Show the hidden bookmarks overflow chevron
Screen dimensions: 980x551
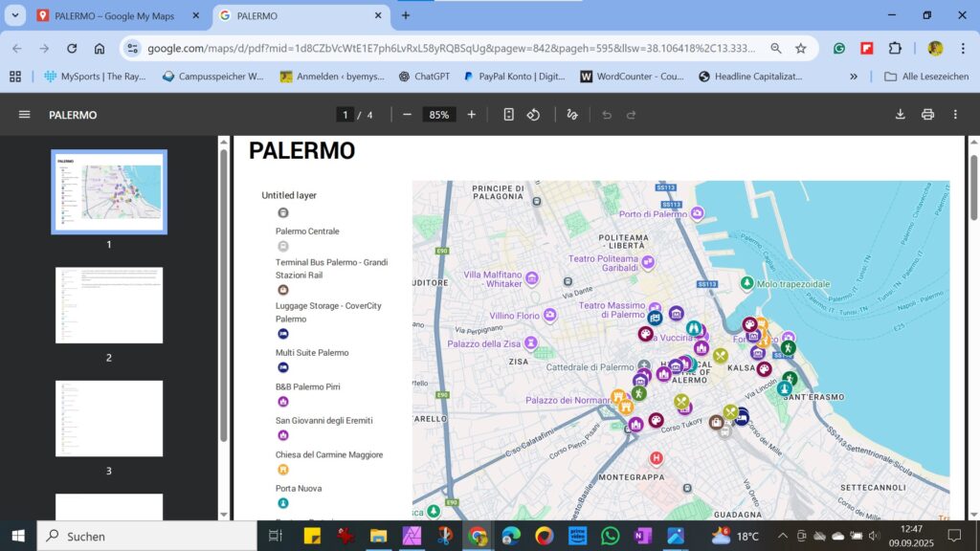pyautogui.click(x=854, y=77)
